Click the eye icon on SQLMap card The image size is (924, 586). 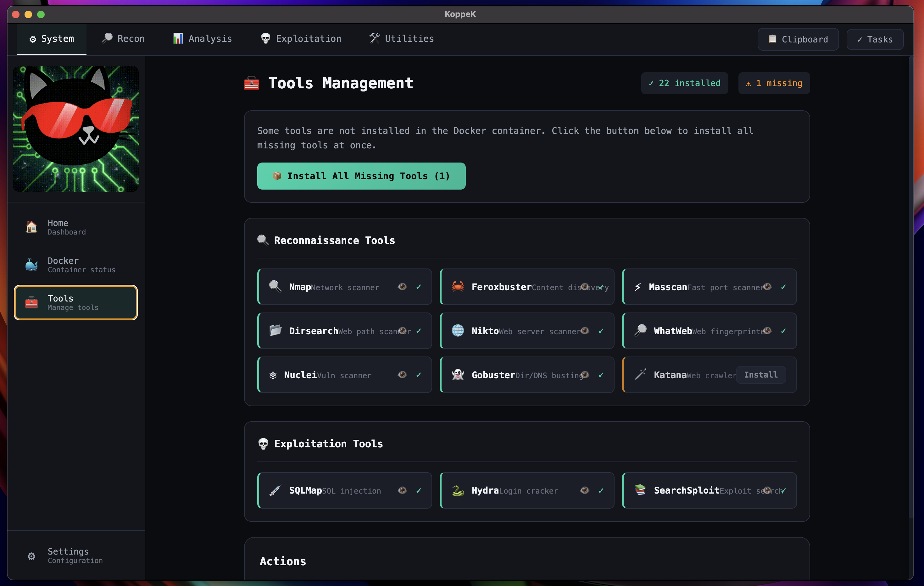402,490
